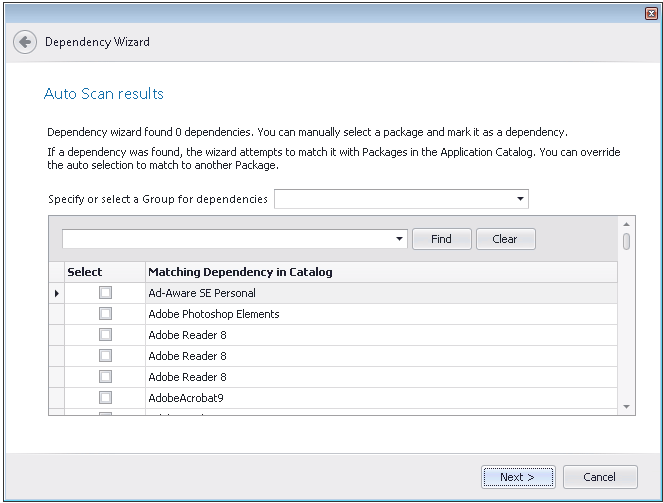Click the row indicator arrow beside Ad-Aware SE Personal

coord(56,293)
